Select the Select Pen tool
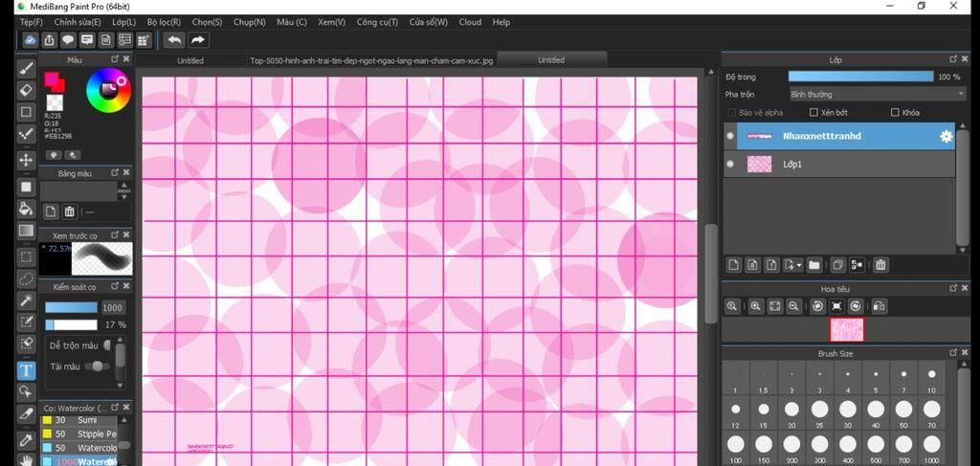 (x=26, y=322)
